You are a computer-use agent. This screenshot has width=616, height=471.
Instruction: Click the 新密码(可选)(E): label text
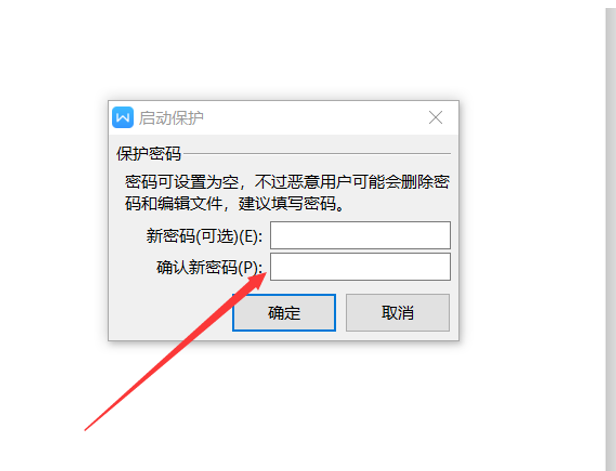tap(204, 236)
